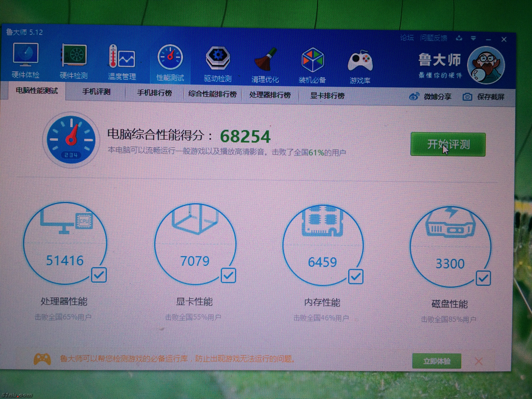
Task: Switch to 综合性能排行榜 tab
Action: (x=212, y=94)
